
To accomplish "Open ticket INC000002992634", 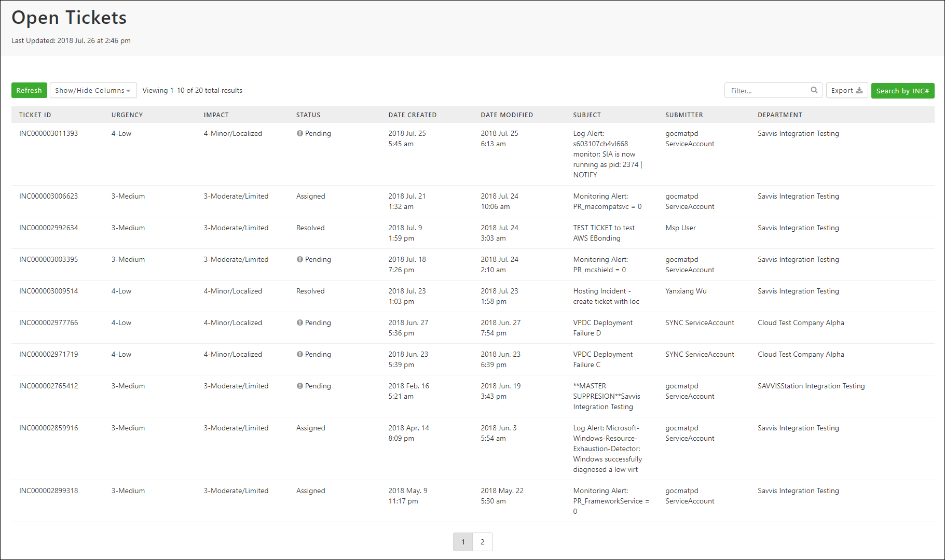I will 49,228.
